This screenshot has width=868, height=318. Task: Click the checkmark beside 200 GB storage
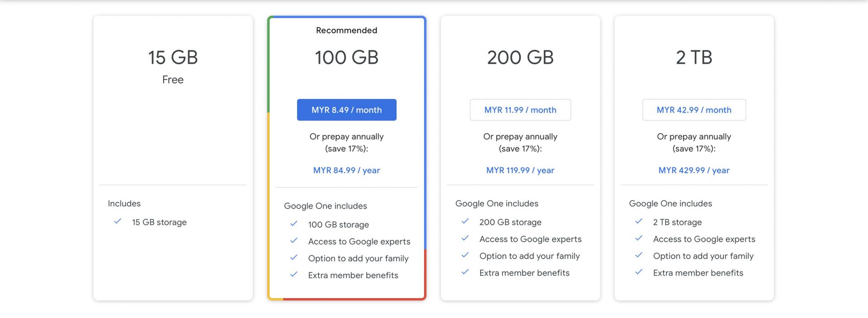pos(465,222)
